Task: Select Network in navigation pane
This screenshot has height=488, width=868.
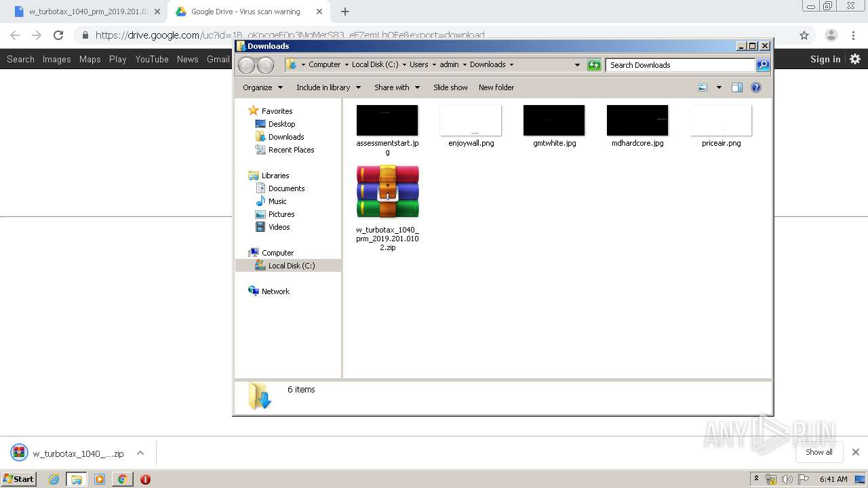Action: (x=275, y=291)
